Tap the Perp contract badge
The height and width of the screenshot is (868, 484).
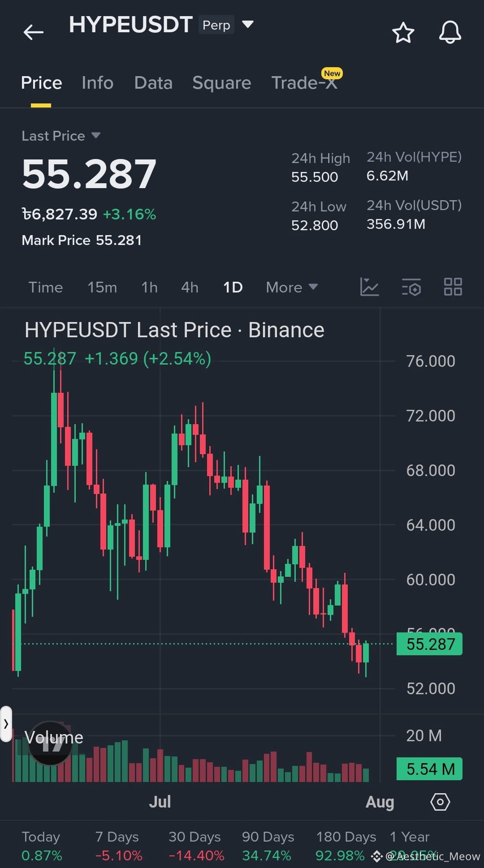click(x=216, y=25)
